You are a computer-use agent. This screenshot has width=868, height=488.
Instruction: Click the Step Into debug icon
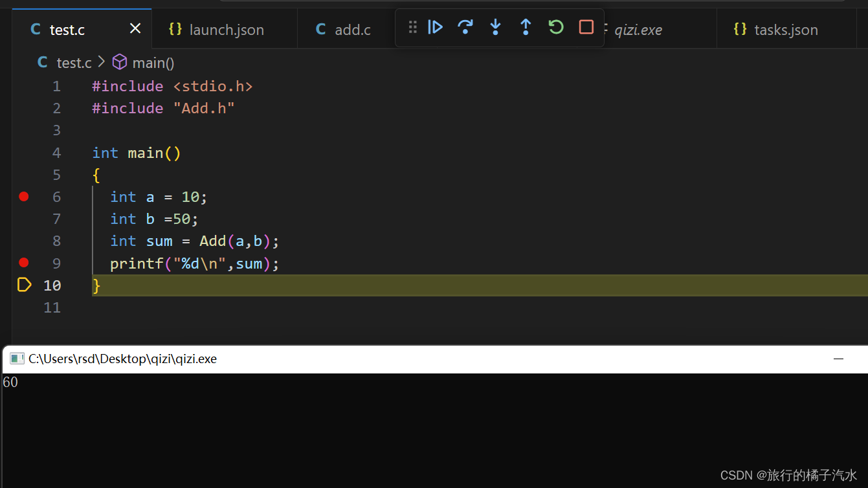click(495, 27)
